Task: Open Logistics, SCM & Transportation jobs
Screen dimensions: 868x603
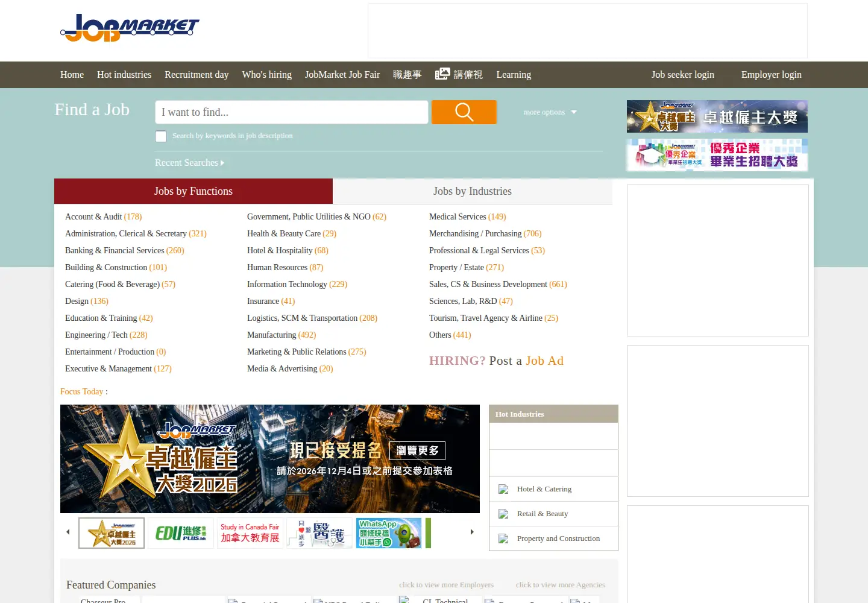Action: coord(312,318)
